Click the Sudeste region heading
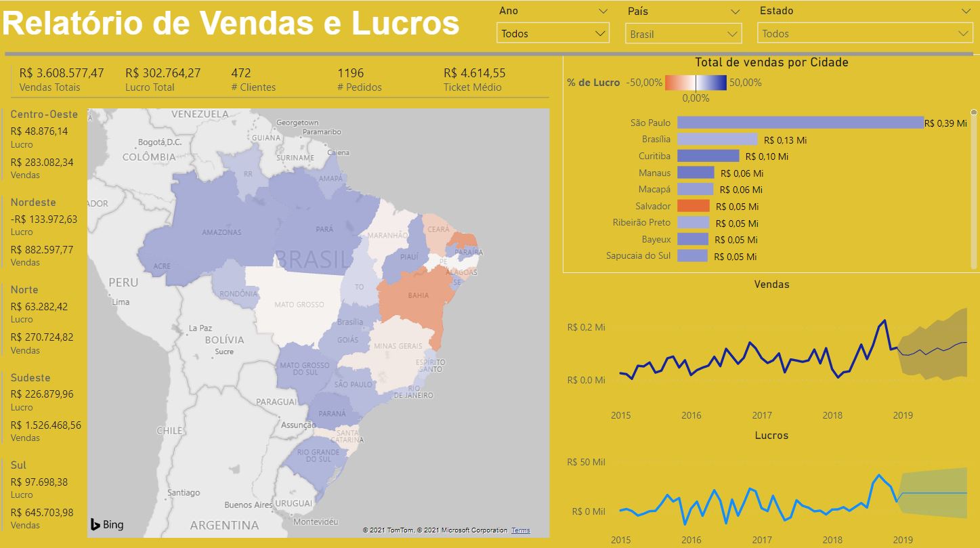 click(x=30, y=377)
